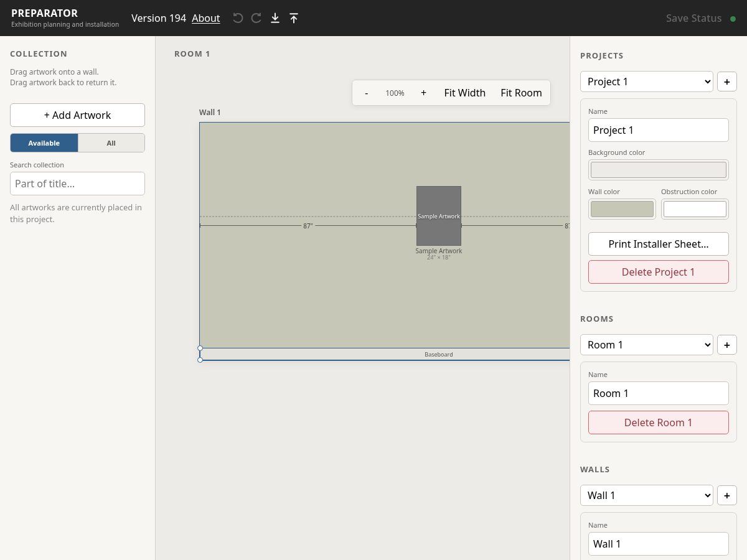Select the upper baseboard corner handle
The height and width of the screenshot is (560, 747).
tap(200, 348)
